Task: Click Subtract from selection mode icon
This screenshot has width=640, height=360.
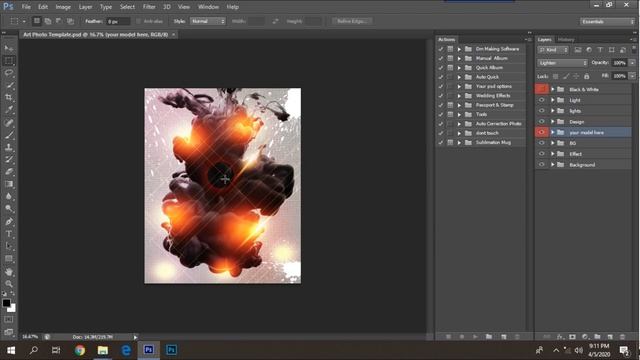Action: coord(59,21)
